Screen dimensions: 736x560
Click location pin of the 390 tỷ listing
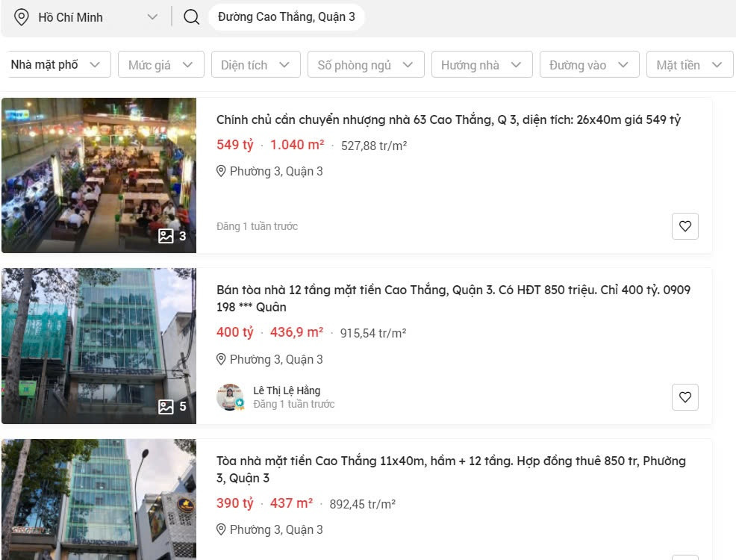(221, 530)
